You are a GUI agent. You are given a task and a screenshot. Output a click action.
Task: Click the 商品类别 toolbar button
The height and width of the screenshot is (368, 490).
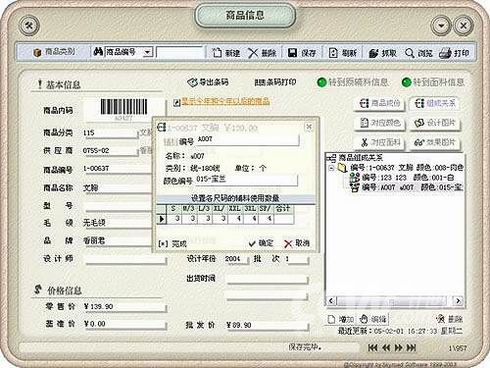point(54,52)
